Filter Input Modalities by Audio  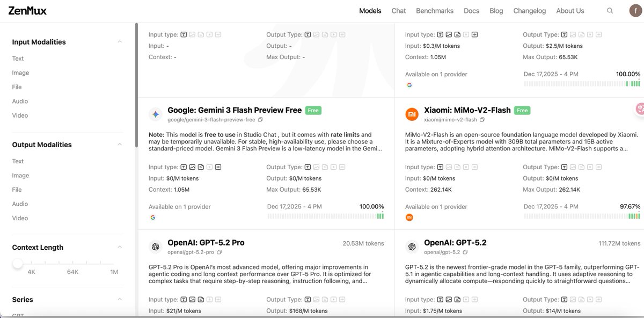pos(20,101)
